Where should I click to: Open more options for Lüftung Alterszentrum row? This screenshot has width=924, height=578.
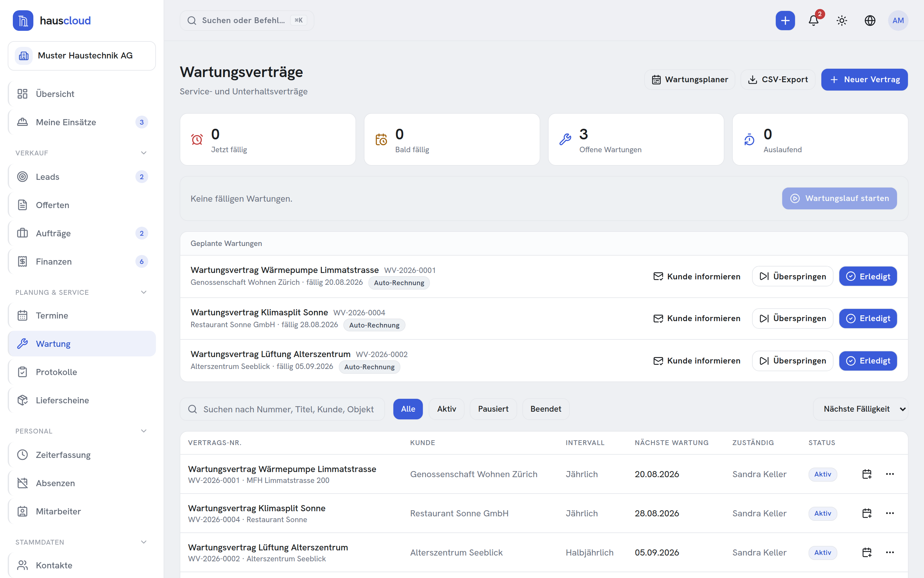tap(890, 552)
